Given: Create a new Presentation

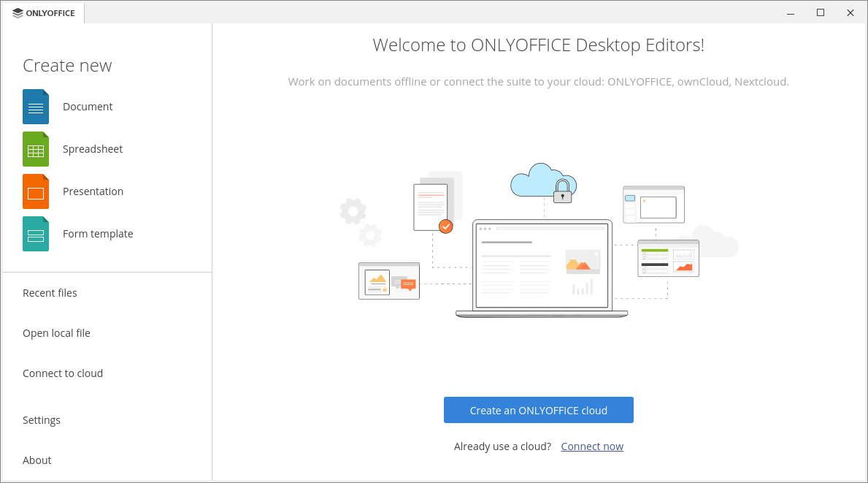Looking at the screenshot, I should point(93,191).
